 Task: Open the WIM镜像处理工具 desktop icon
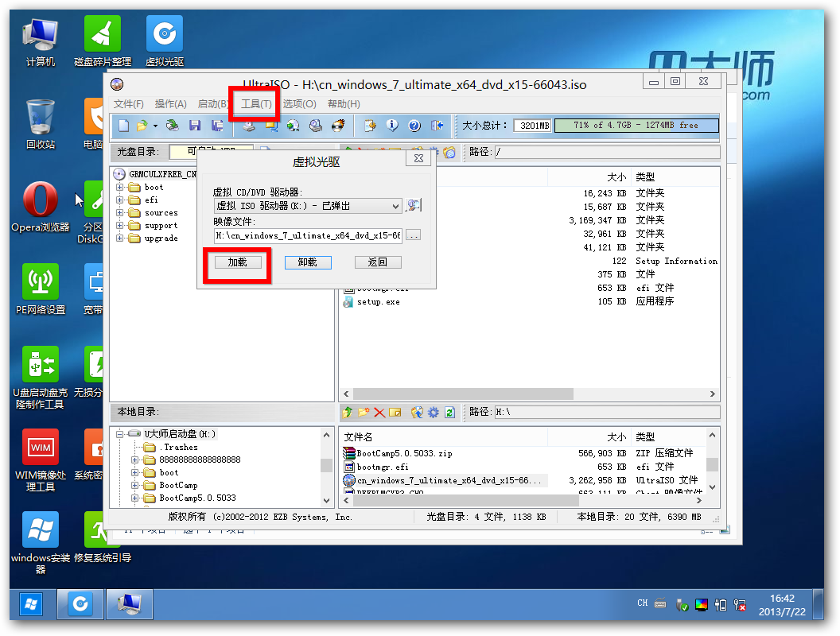(41, 460)
